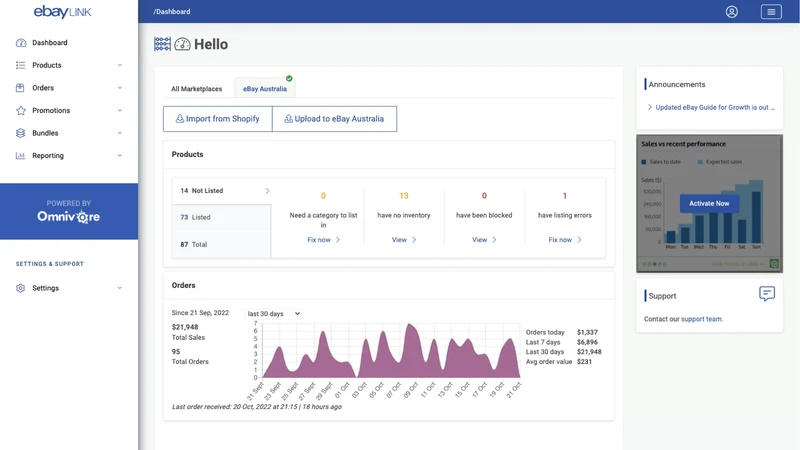The height and width of the screenshot is (450, 800).
Task: Click the green gear icon on sales chart
Action: 774,264
